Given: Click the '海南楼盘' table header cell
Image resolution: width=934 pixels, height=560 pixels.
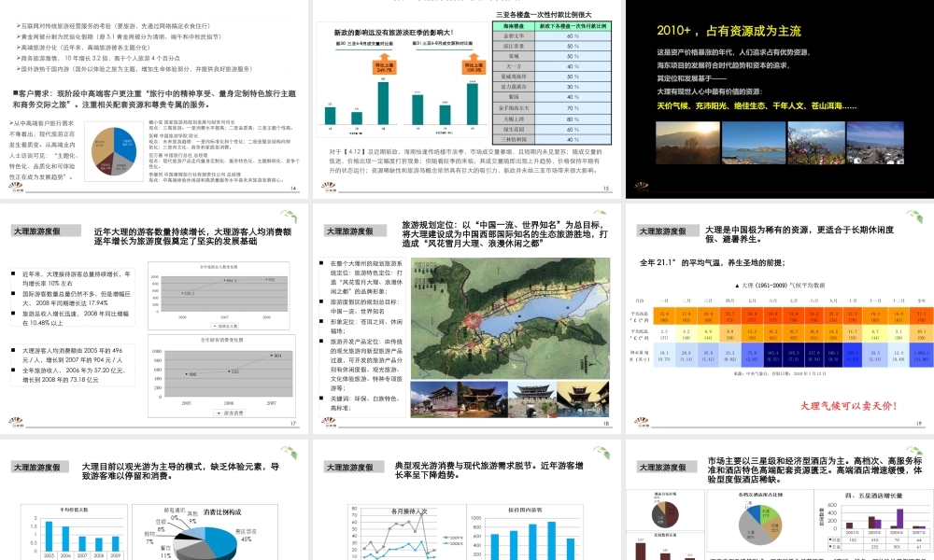Looking at the screenshot, I should click(514, 26).
